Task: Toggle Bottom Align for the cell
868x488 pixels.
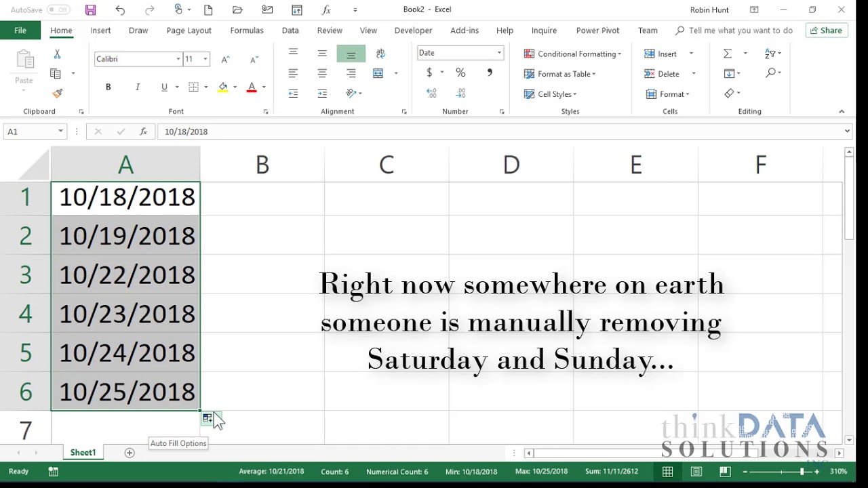Action: point(351,53)
